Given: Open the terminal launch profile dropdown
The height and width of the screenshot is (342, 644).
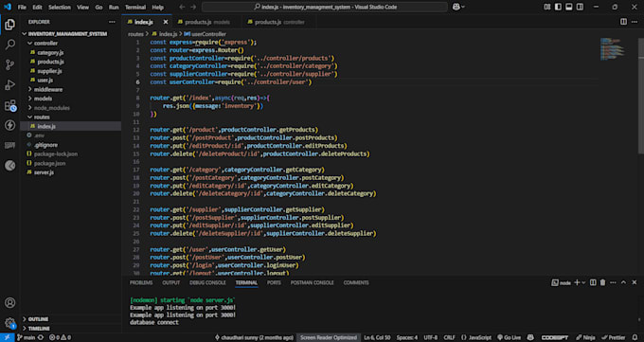Looking at the screenshot, I should tap(583, 282).
